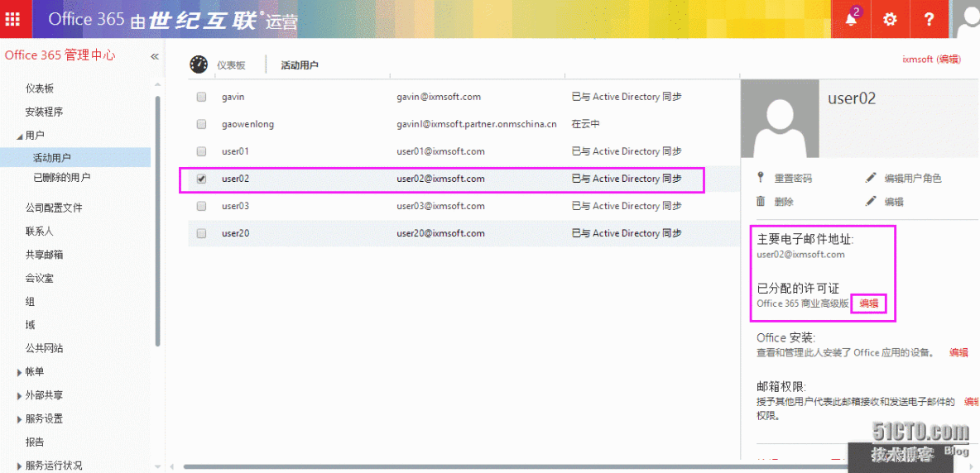Screen dimensions: 980x473
Task: Click gavin@ixmsoft.com email cell
Action: click(x=438, y=97)
